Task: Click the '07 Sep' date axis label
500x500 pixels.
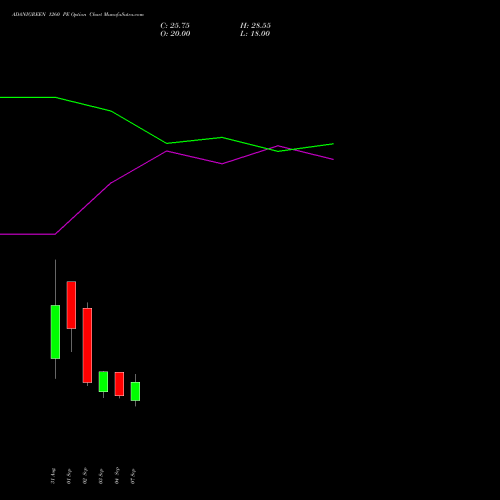Action: (x=133, y=476)
